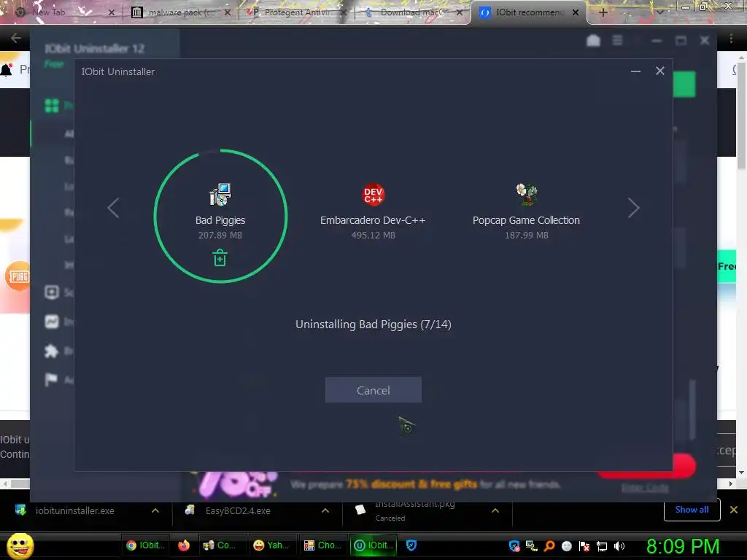Switch to the Yah... taskbar button

271,545
